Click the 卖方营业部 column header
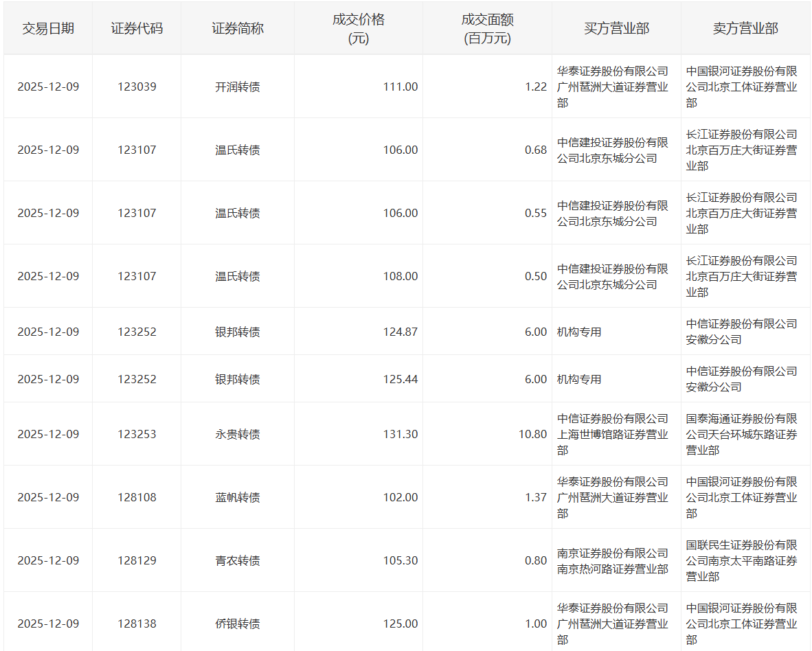The image size is (812, 651). click(745, 28)
